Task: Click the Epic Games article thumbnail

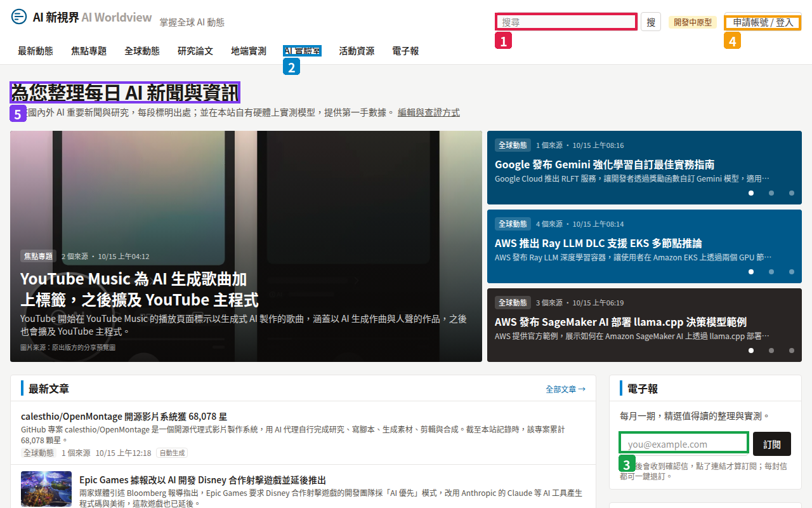Action: click(46, 488)
